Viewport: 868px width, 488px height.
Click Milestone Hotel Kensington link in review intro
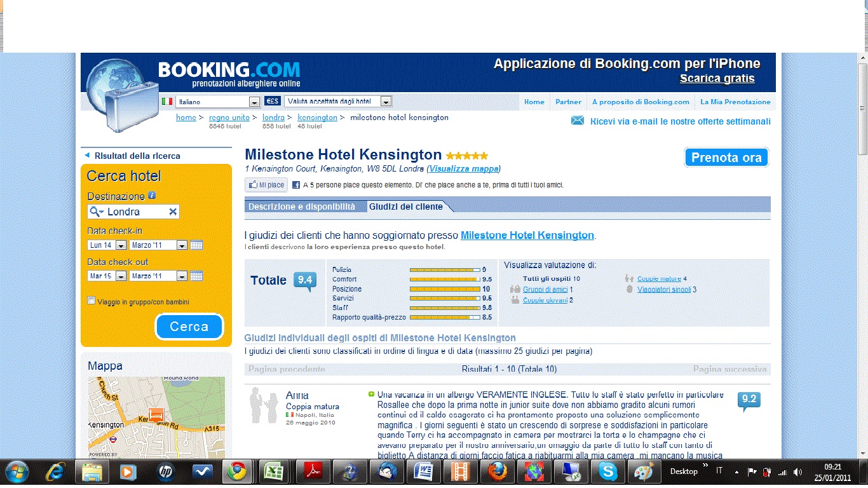tap(527, 235)
